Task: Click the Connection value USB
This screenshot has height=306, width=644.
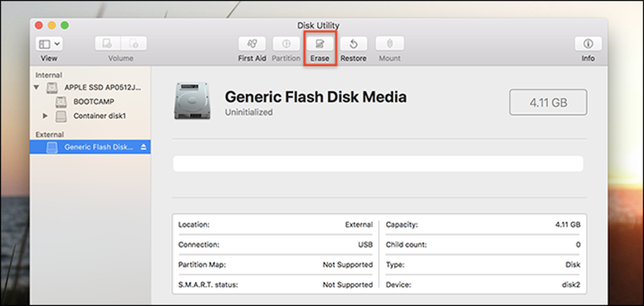Action: point(366,245)
